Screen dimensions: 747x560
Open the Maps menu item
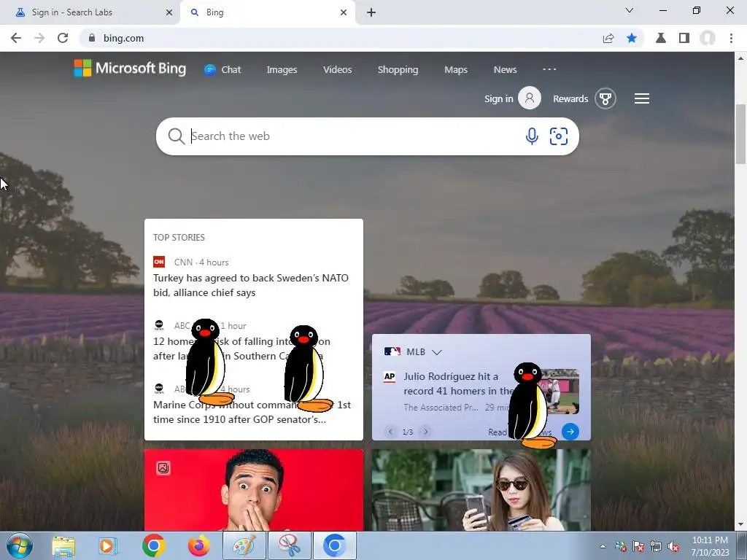(456, 69)
